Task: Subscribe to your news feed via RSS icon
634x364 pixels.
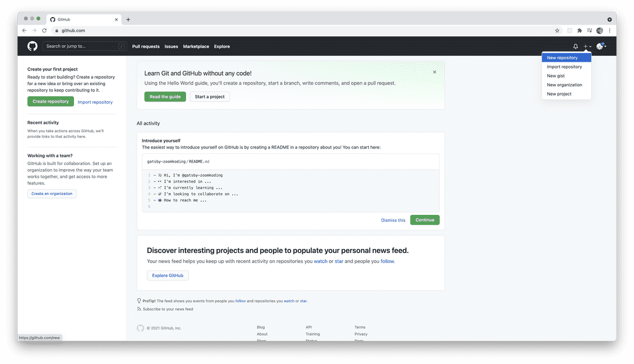Action: point(139,309)
